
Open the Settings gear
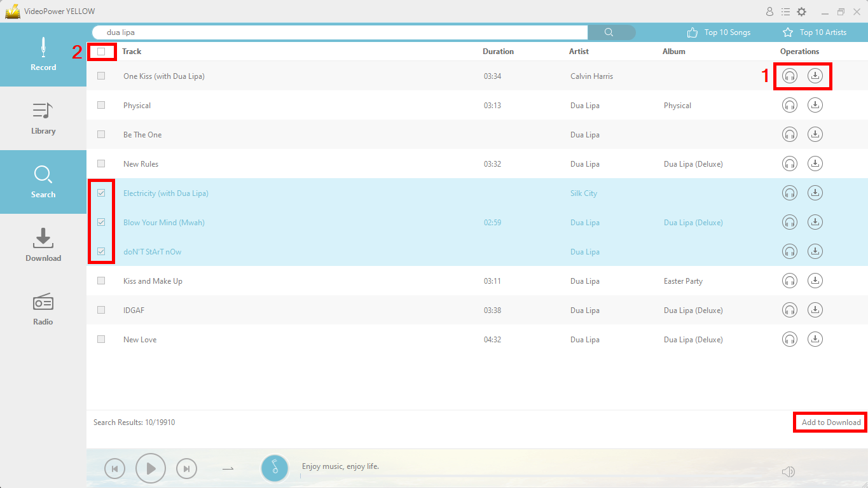[x=802, y=11]
